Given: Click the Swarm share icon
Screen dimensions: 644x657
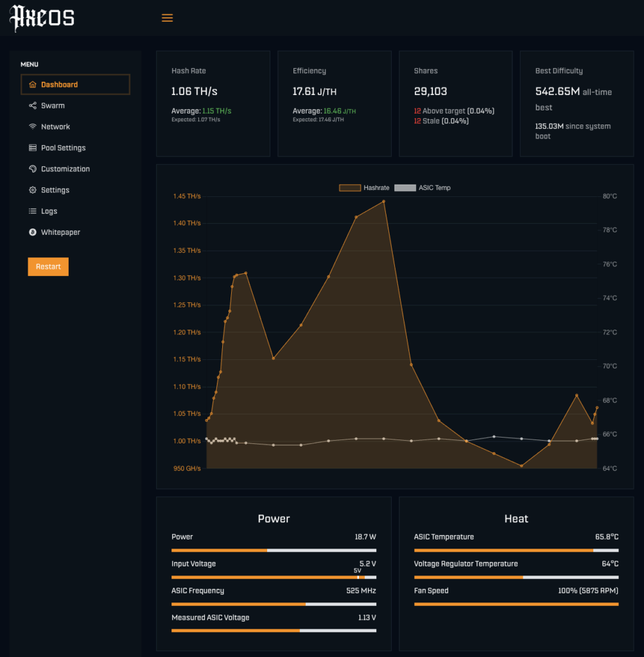Looking at the screenshot, I should coord(33,106).
